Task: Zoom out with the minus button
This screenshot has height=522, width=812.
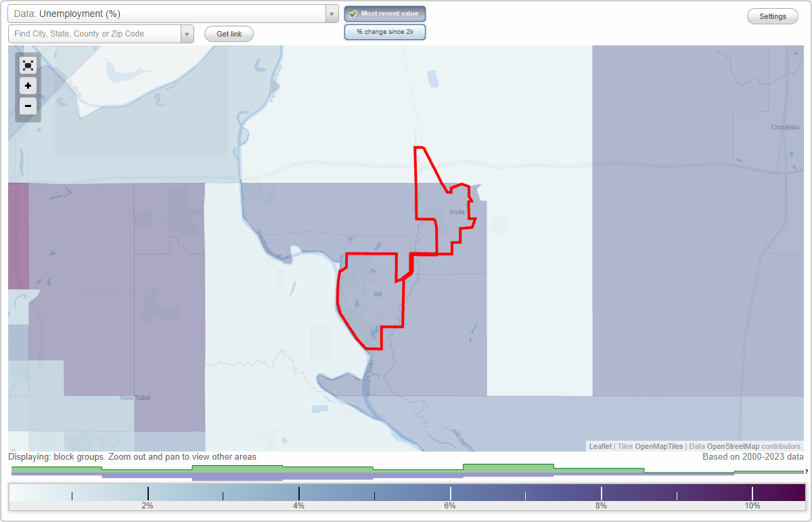Action: pos(28,106)
